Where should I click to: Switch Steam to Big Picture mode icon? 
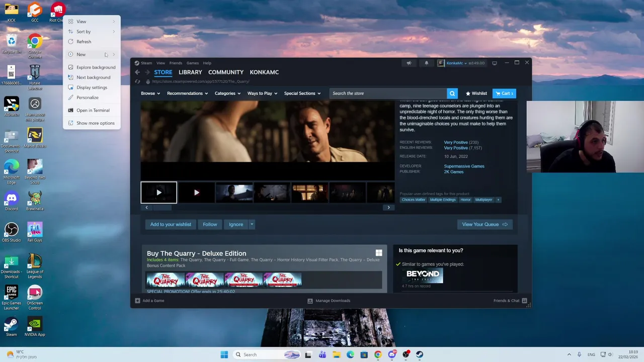coord(495,63)
